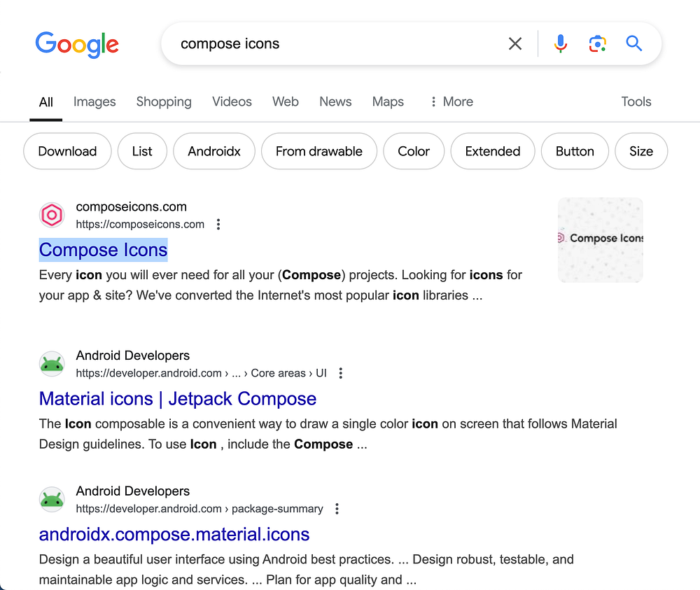This screenshot has height=590, width=700.
Task: Click the Android favicon of the androidx.compose.material.icons result
Action: [x=52, y=500]
